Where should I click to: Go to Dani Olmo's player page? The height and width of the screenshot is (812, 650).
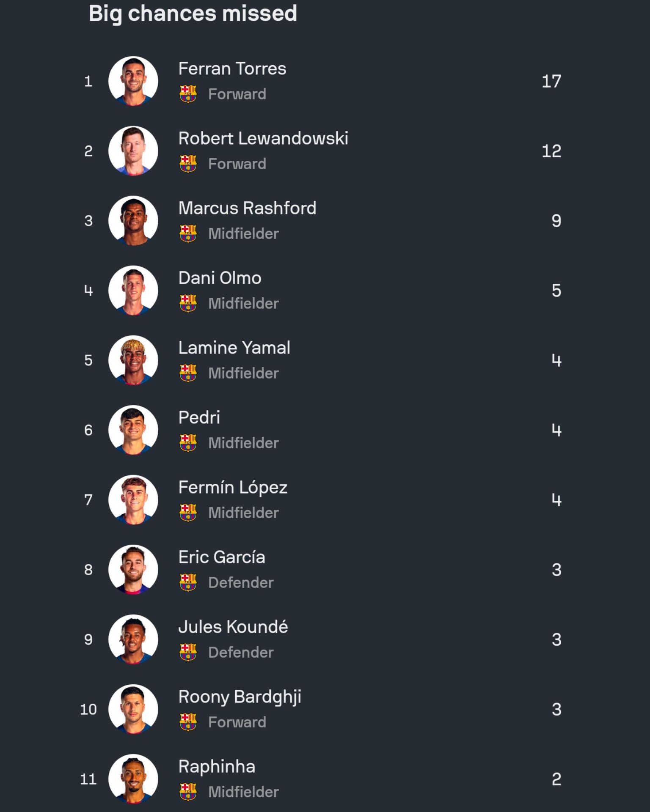[220, 278]
